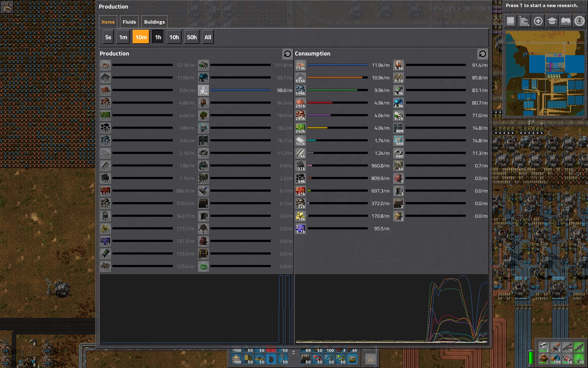This screenshot has width=588, height=368.
Task: Select ammo slot showing 199 count
Action: click(555, 359)
